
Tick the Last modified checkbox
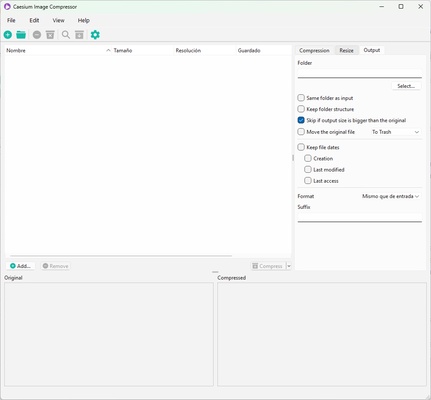click(308, 169)
